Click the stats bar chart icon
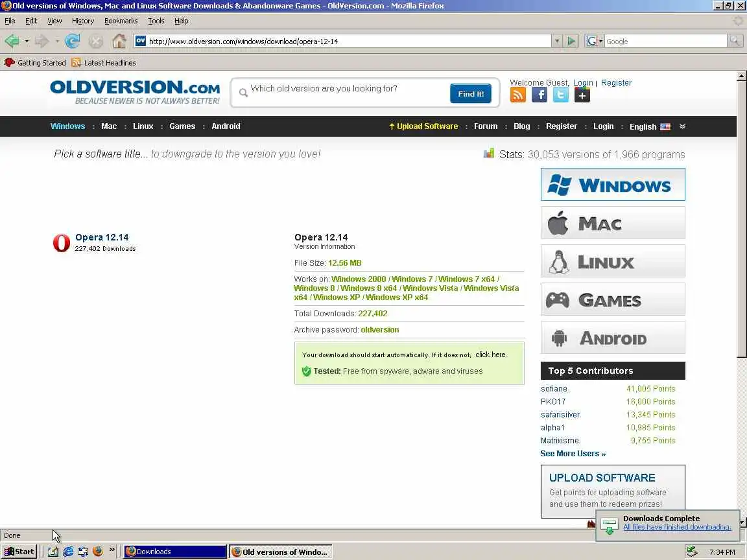 point(489,154)
